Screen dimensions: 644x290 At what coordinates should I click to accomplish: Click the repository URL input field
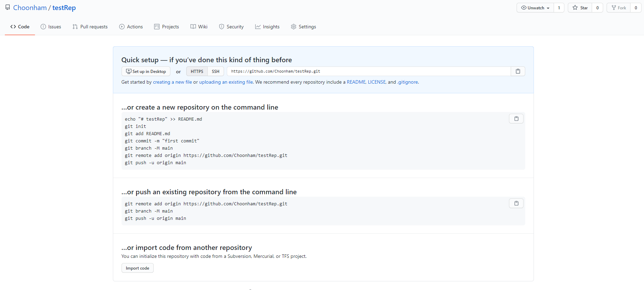(x=369, y=71)
